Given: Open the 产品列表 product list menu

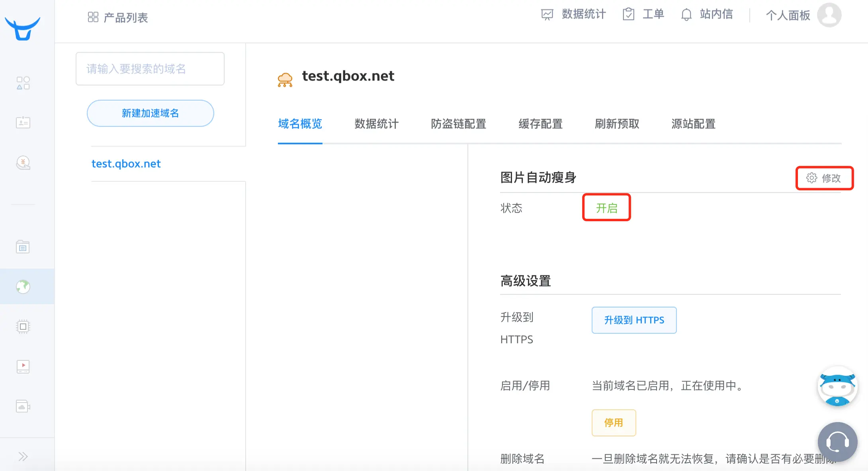Looking at the screenshot, I should coord(118,18).
